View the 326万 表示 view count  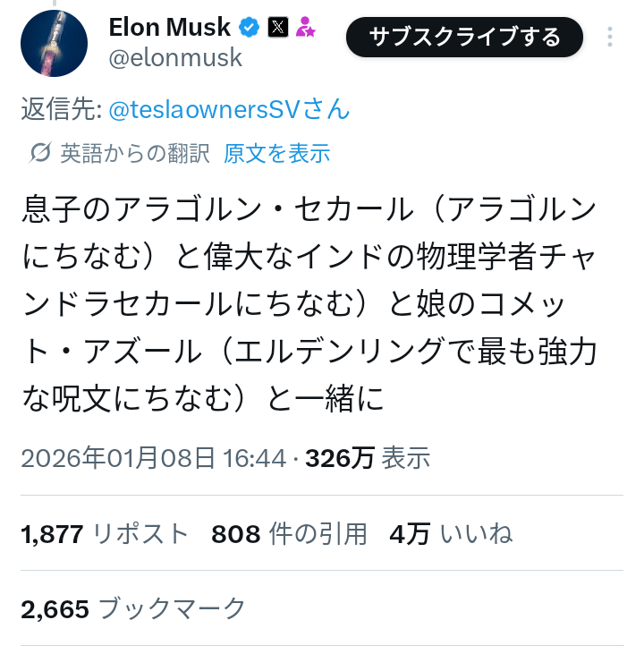[368, 458]
